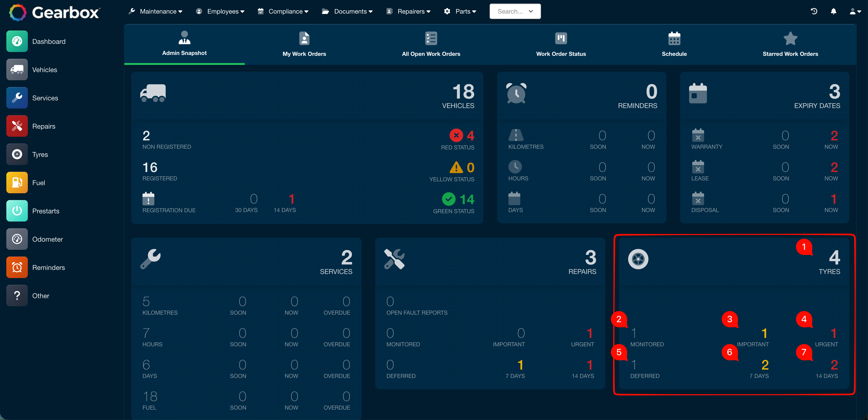Click the Vehicles truck icon in sidebar
This screenshot has height=420, width=868.
pyautogui.click(x=17, y=70)
